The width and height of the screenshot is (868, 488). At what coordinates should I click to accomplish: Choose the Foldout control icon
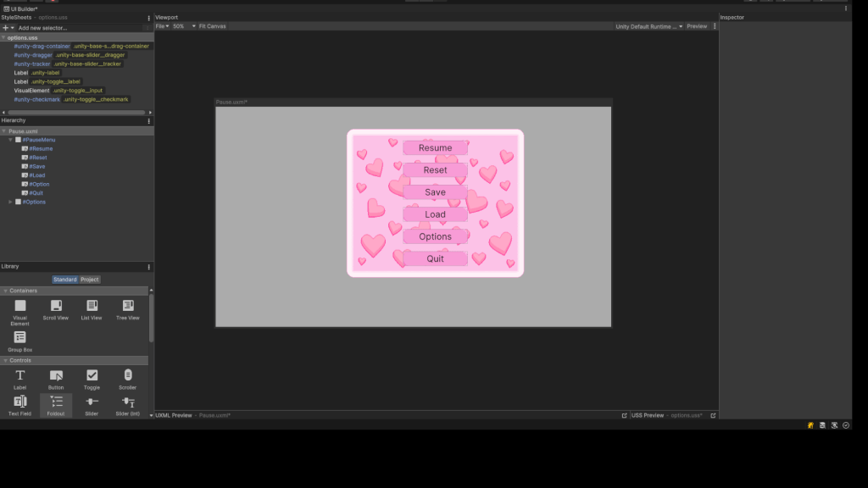coord(56,402)
